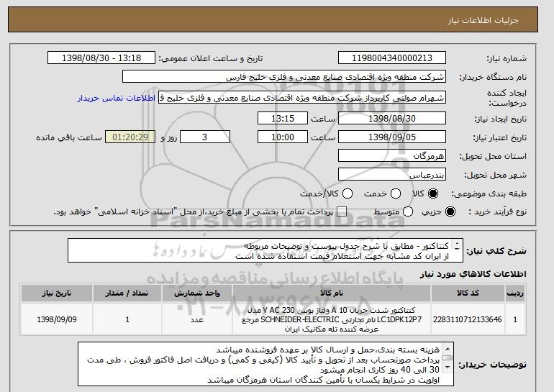Click the ایجاد کننده درخواست field
The width and height of the screenshot is (554, 392).
302,98
